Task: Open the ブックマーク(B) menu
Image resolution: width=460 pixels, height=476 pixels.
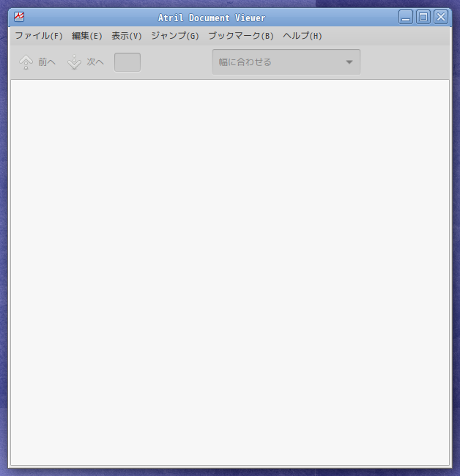Action: tap(241, 36)
